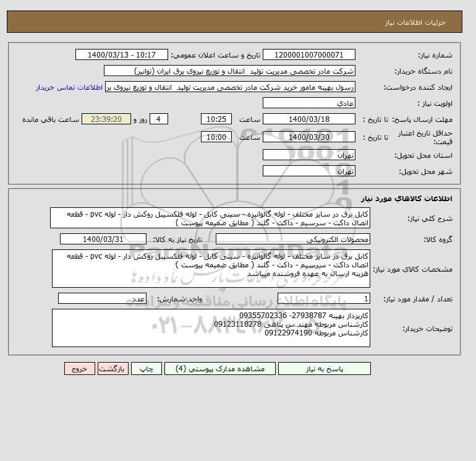Click the استان محل تحویل label
476x461 pixels.
pyautogui.click(x=423, y=155)
